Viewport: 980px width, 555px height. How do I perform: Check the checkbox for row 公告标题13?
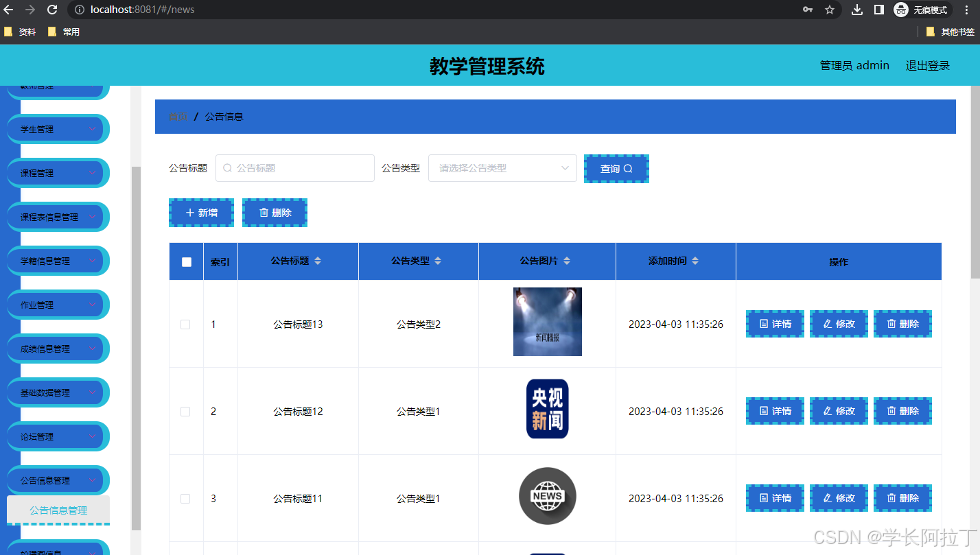[x=185, y=324]
